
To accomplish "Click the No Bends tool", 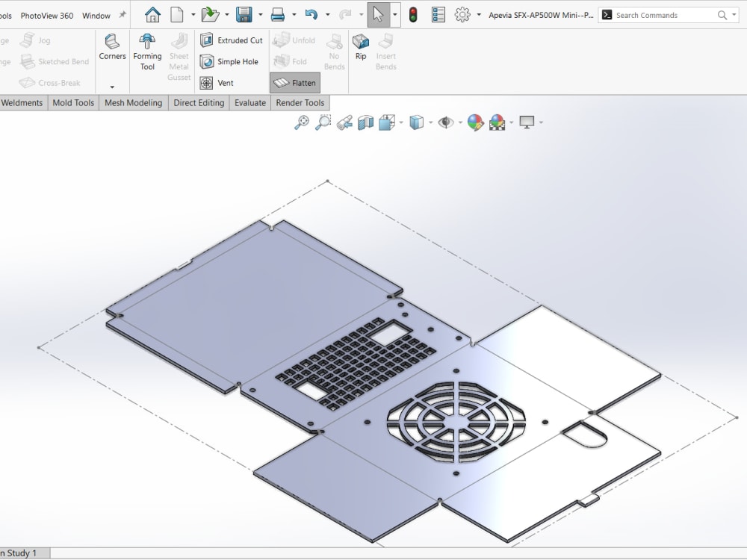I will click(x=335, y=52).
